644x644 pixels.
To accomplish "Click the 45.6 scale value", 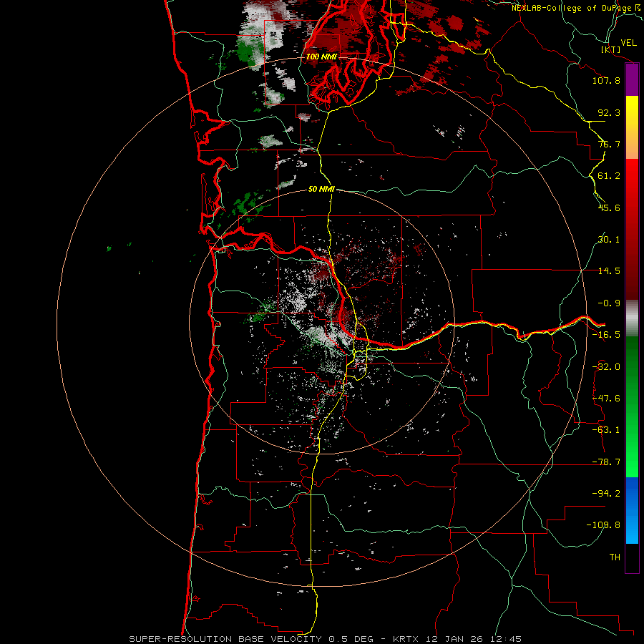I will (x=609, y=208).
